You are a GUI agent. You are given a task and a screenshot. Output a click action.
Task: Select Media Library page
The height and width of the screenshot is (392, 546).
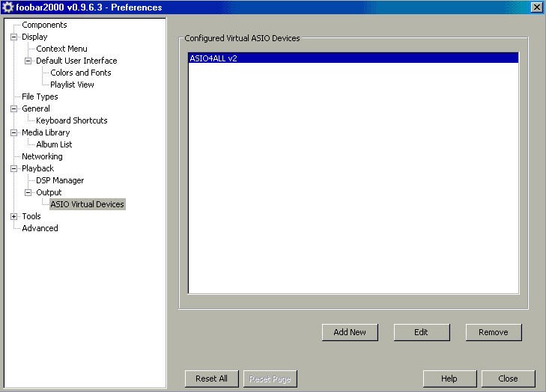point(46,133)
